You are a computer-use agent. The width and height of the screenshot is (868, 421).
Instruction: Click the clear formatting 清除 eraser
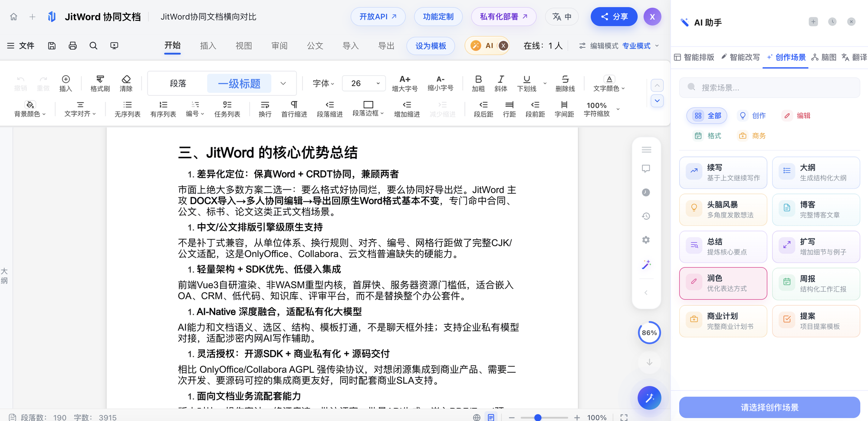[126, 83]
